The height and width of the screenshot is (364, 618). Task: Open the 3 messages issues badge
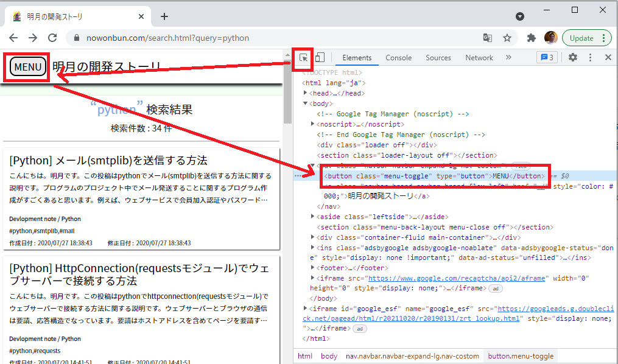click(547, 57)
